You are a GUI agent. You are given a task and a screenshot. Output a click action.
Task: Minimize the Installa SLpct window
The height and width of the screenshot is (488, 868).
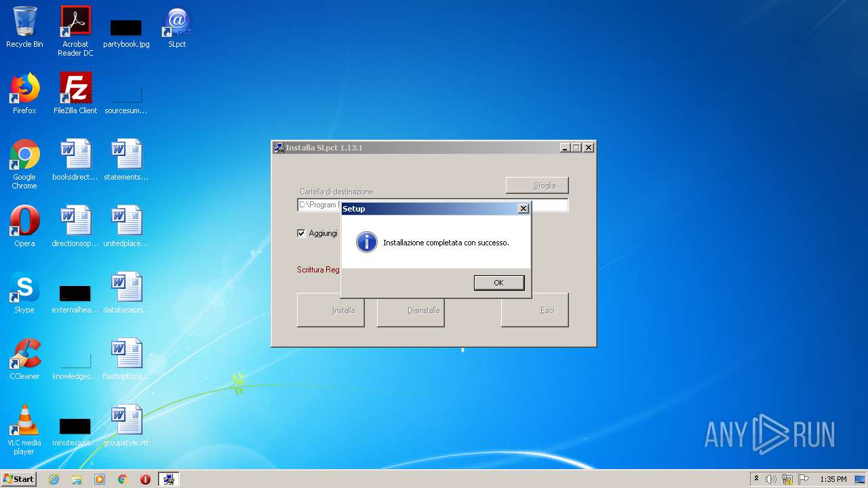tap(565, 148)
